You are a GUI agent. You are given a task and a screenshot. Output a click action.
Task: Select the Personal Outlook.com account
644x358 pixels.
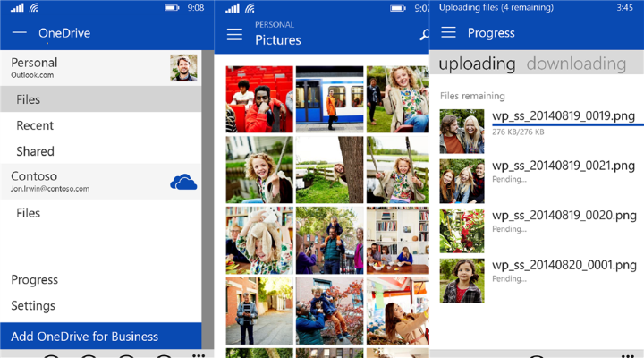(x=100, y=68)
